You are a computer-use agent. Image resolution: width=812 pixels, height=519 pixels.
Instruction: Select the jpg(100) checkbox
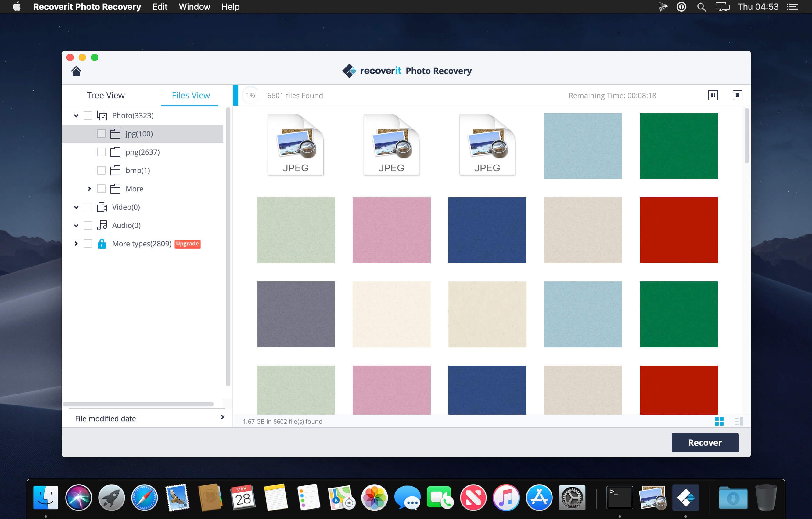click(101, 134)
